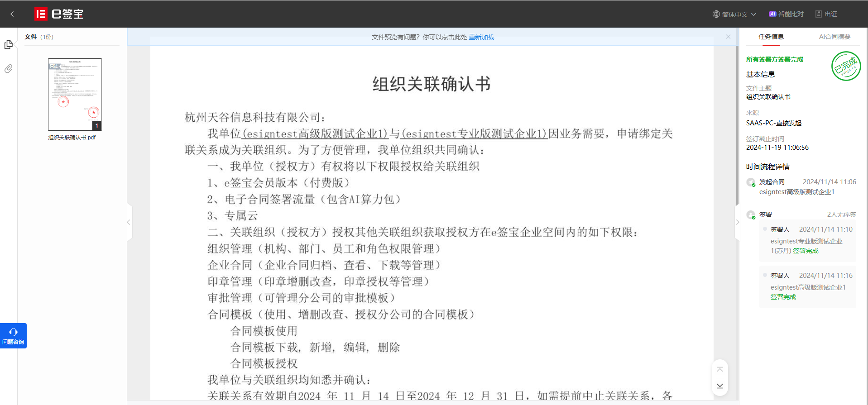Click the e签宝 logo
The width and height of the screenshot is (868, 405).
59,14
